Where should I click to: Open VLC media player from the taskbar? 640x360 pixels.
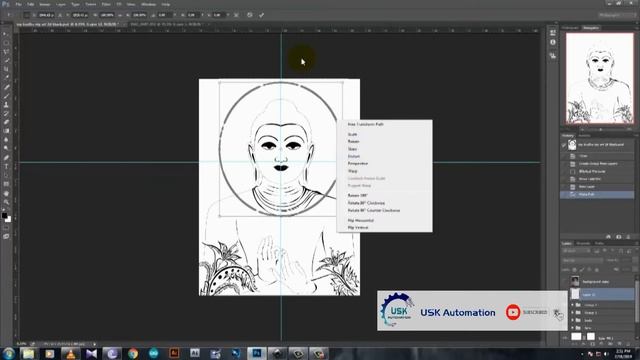[x=71, y=353]
